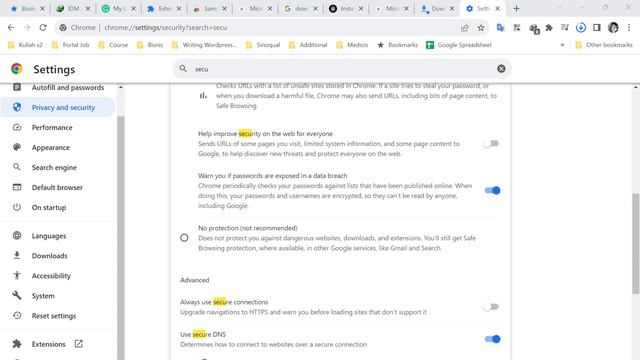This screenshot has height=360, width=640.
Task: Open the Kuliah s2 bookmark folder
Action: (x=25, y=45)
